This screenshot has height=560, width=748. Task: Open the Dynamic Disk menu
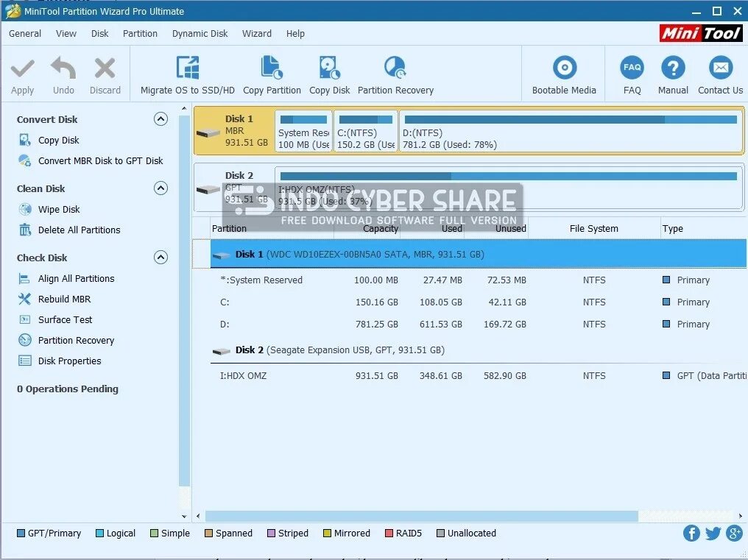[x=200, y=33]
